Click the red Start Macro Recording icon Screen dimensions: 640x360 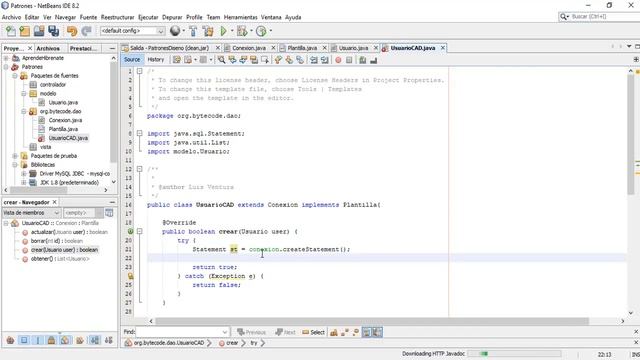point(338,60)
